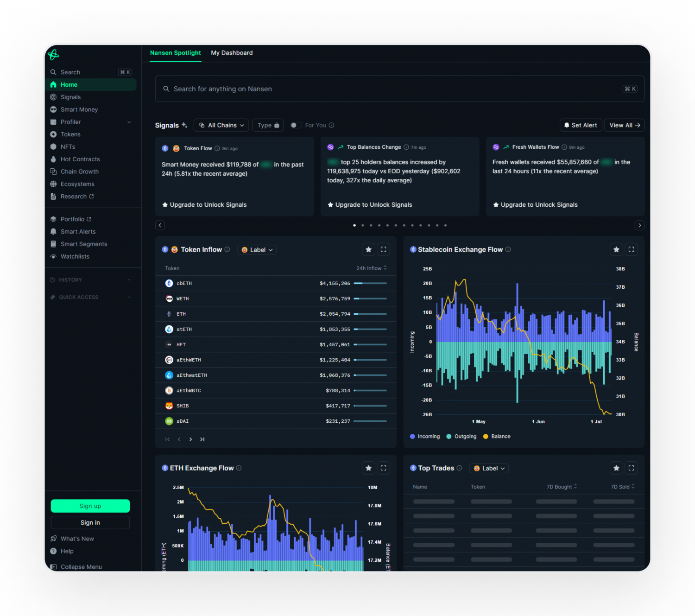
Task: Switch to the My Dashboard tab
Action: (232, 53)
